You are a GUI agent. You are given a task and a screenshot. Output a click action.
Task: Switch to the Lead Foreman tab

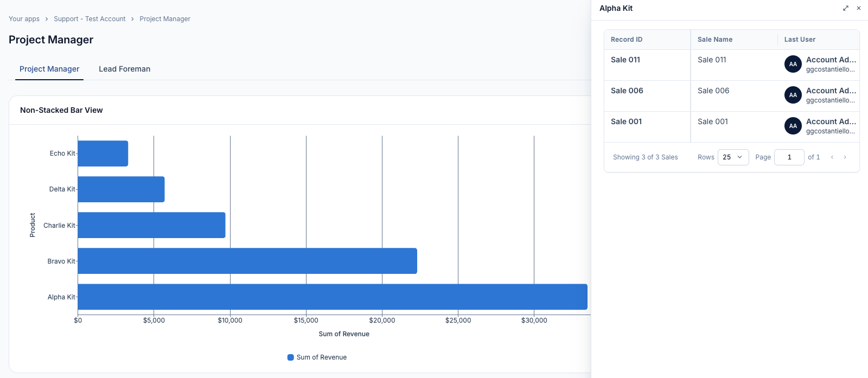tap(125, 69)
